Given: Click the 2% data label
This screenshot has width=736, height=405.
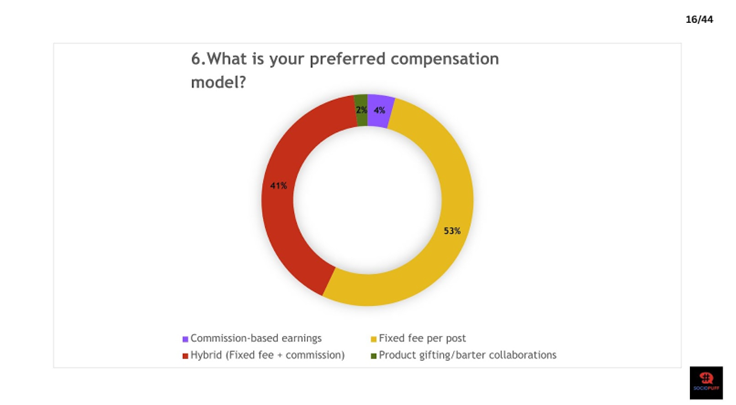Looking at the screenshot, I should (x=361, y=110).
